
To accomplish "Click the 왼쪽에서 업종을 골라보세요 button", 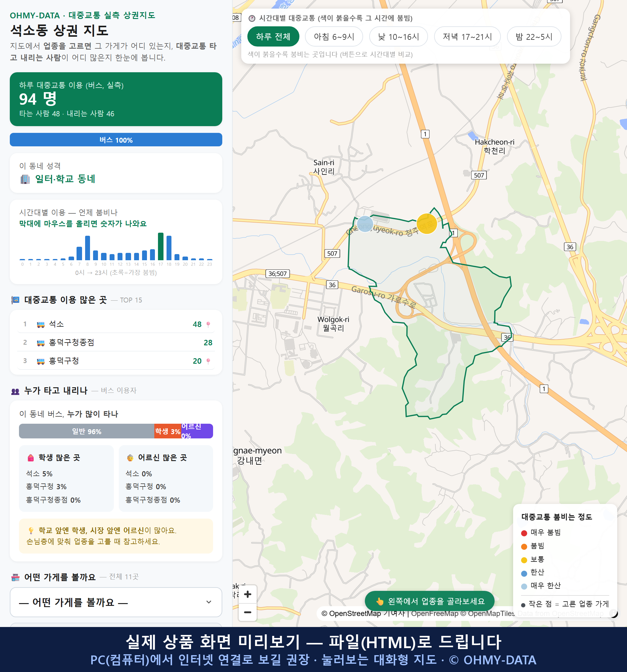I will (x=430, y=601).
